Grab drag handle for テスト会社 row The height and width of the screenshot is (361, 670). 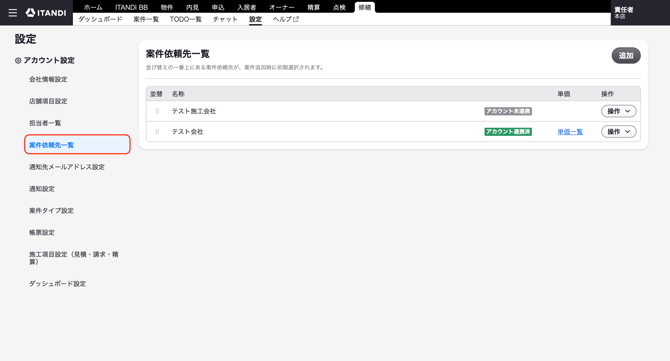[x=157, y=132]
